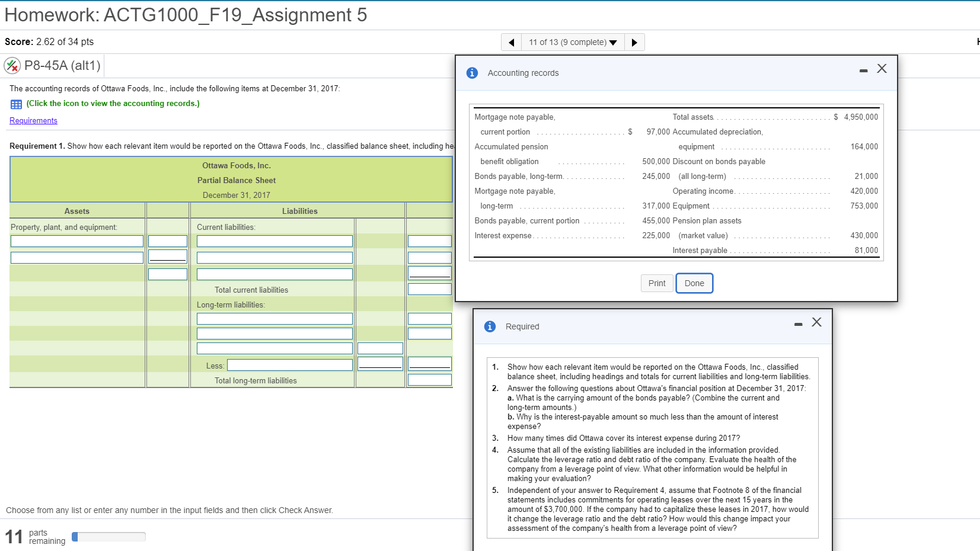Click the 'Total current liabilities' label
The width and height of the screenshot is (980, 551).
click(x=251, y=290)
